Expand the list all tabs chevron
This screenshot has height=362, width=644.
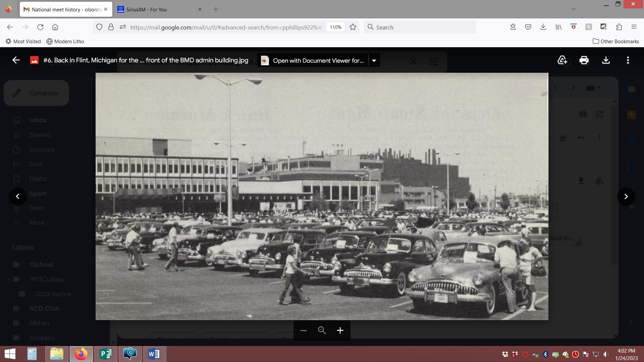point(573,9)
